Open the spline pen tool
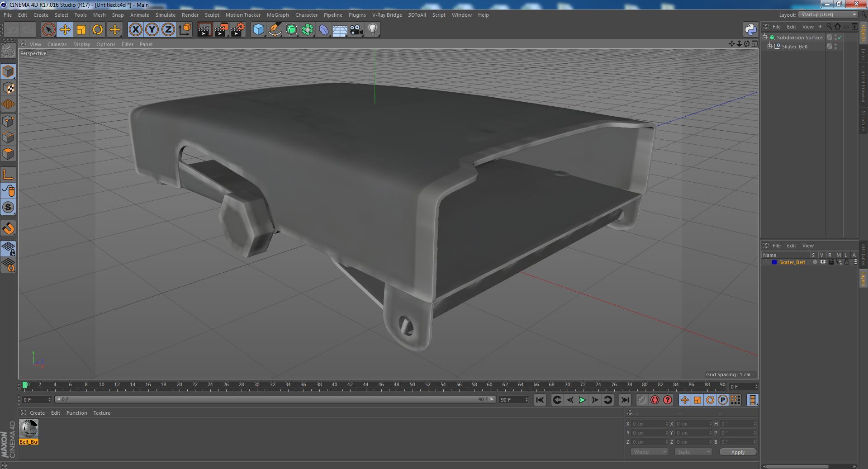 275,30
